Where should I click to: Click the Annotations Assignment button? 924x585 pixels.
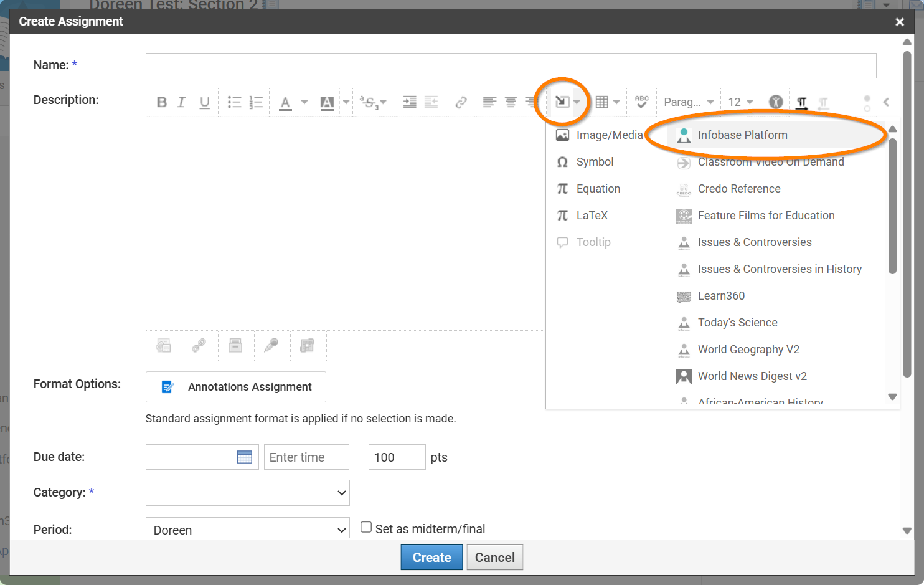pyautogui.click(x=236, y=387)
